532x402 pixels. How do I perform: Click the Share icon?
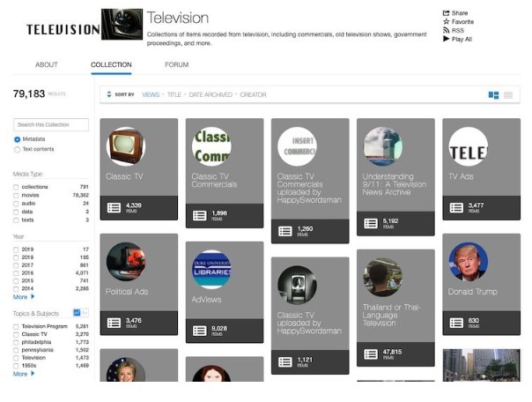tap(446, 13)
